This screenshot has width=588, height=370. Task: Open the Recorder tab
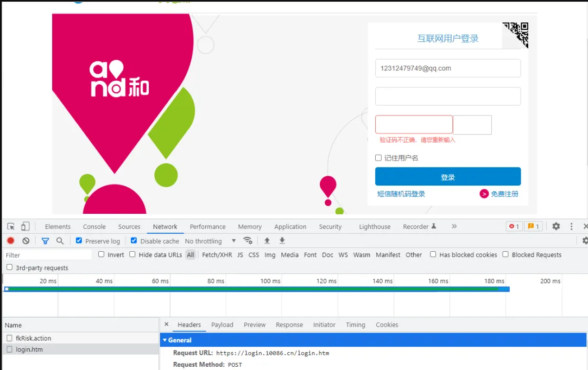(419, 226)
